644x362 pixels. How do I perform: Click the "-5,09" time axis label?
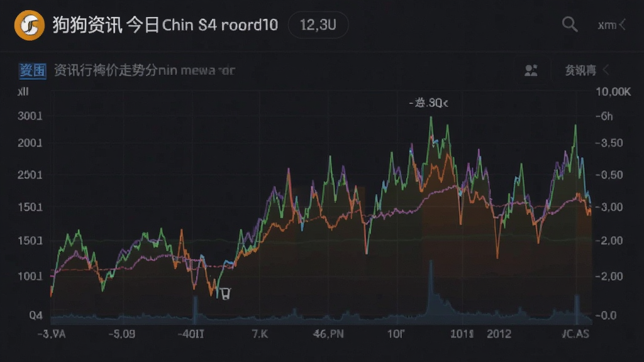(x=122, y=334)
